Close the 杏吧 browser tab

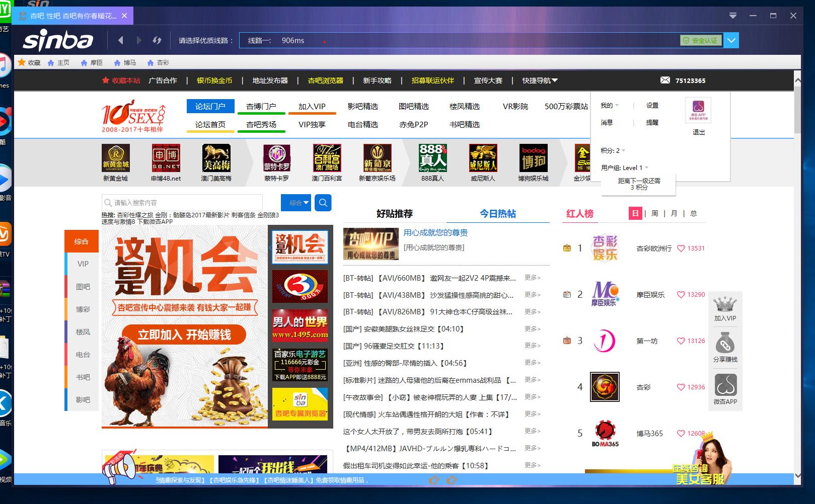[124, 16]
